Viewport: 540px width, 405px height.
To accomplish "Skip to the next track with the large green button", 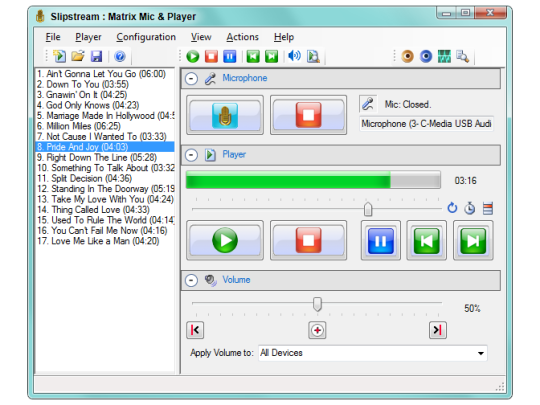I will 473,240.
